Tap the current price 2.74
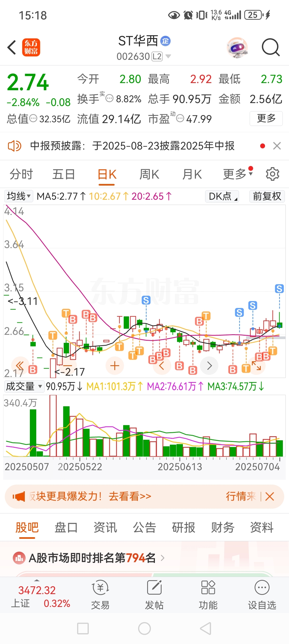This screenshot has height=644, width=289. tap(28, 82)
